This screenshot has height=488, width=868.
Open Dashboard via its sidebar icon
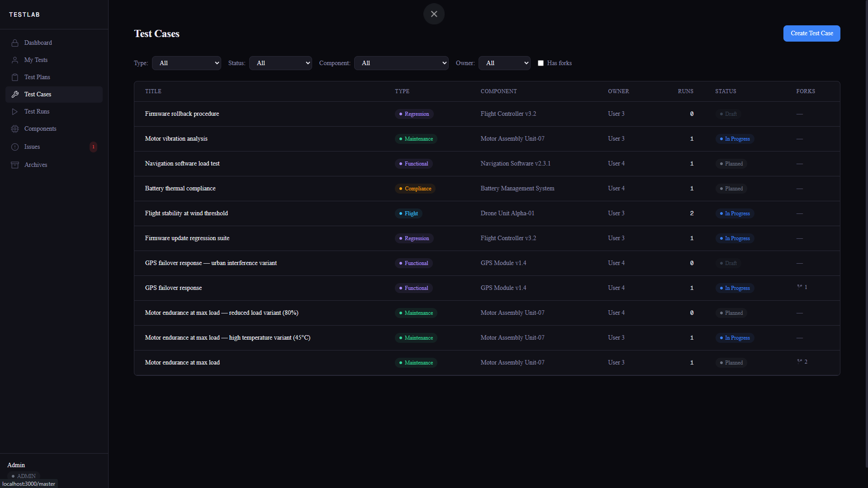[x=15, y=43]
